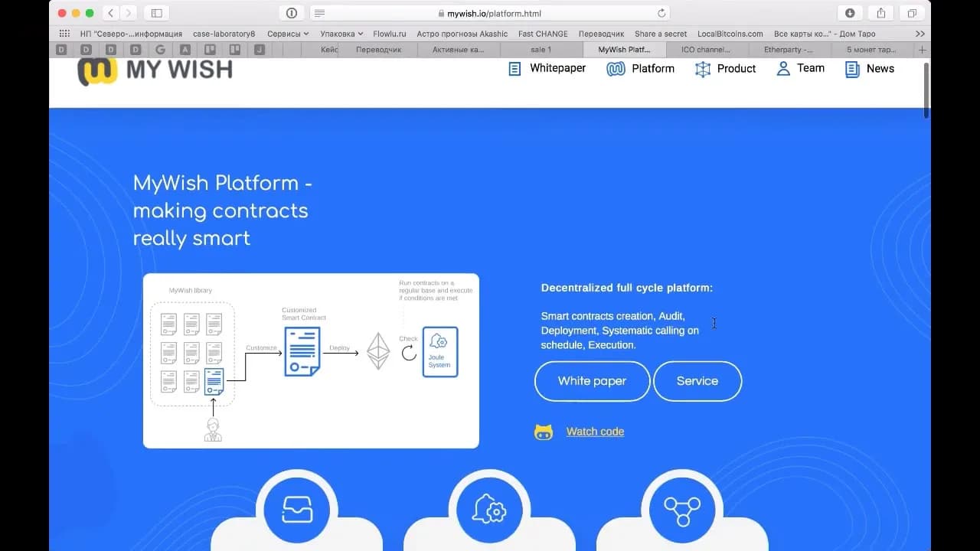Viewport: 980px width, 551px height.
Task: Click the page vertical scrollbar
Action: 926,90
